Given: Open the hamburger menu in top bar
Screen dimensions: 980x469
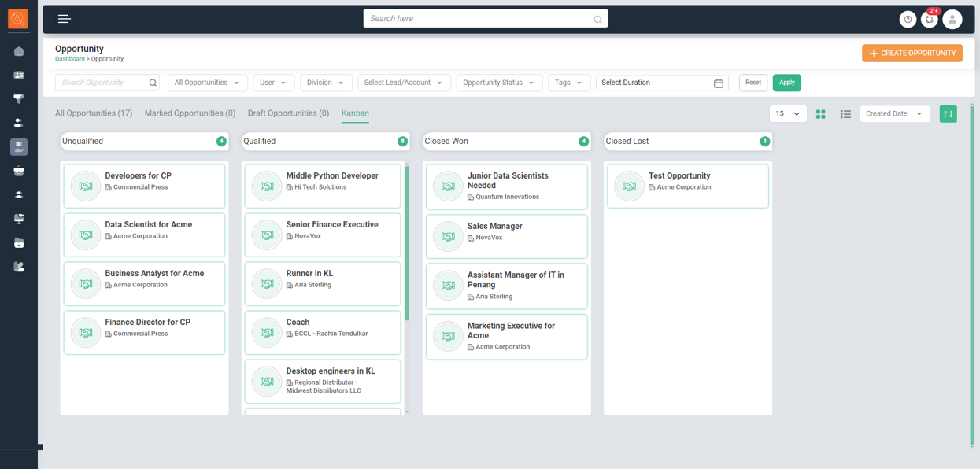Looking at the screenshot, I should [x=65, y=19].
